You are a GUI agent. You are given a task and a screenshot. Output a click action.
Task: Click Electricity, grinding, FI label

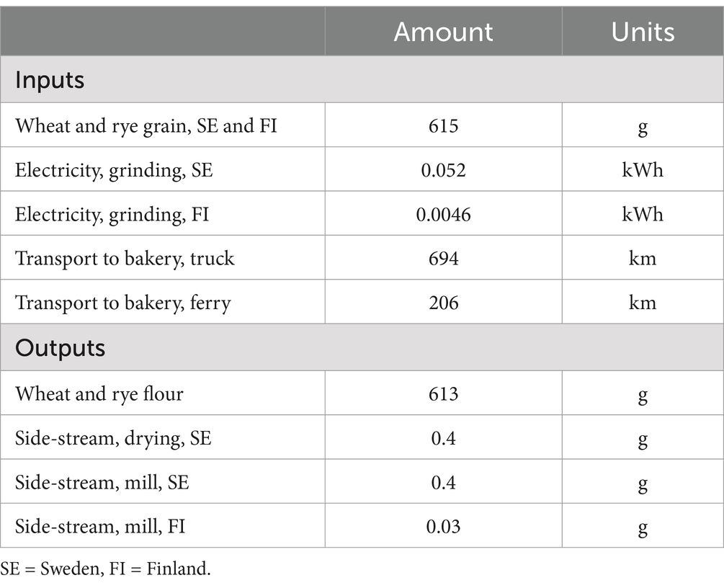click(x=112, y=215)
